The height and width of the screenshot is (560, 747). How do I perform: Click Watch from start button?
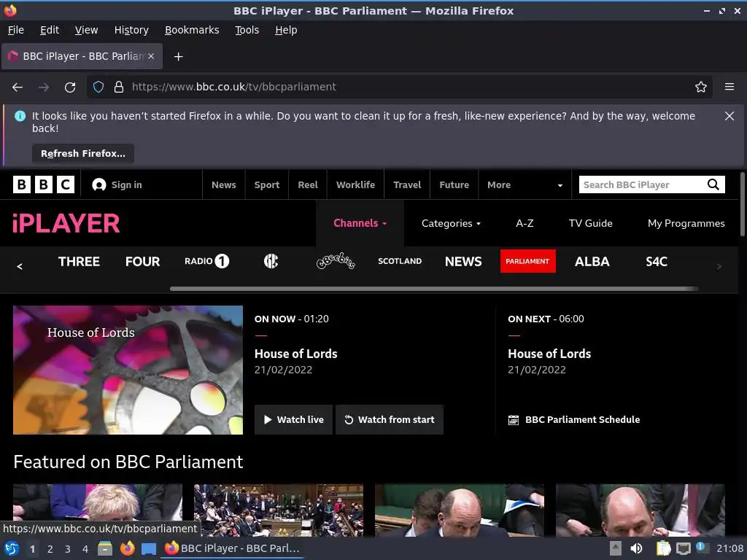click(x=390, y=419)
